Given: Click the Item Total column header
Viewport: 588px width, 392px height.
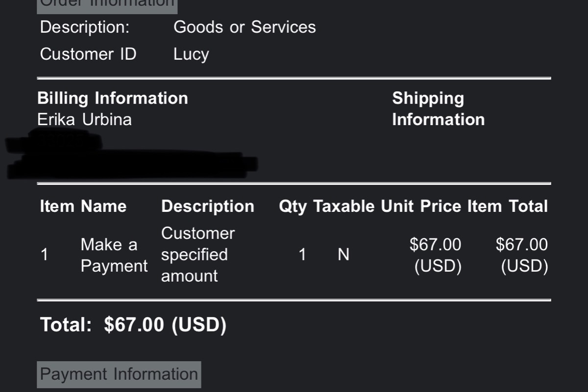Looking at the screenshot, I should (x=507, y=206).
